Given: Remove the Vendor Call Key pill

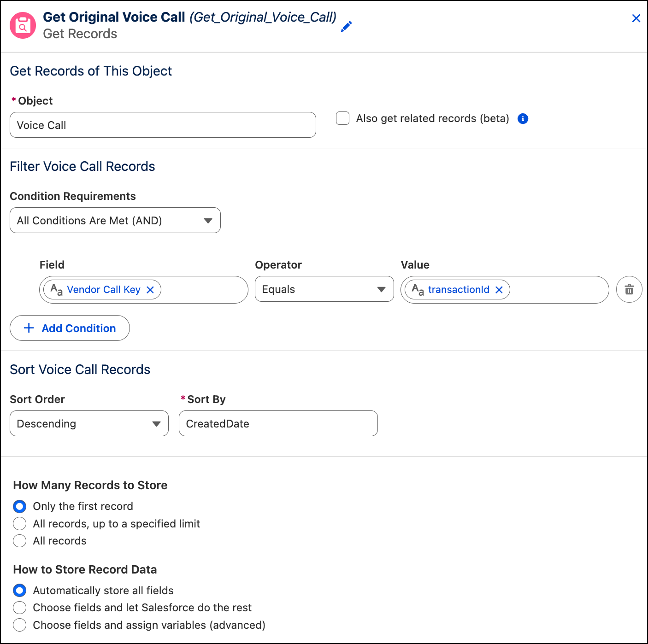Looking at the screenshot, I should tap(150, 290).
